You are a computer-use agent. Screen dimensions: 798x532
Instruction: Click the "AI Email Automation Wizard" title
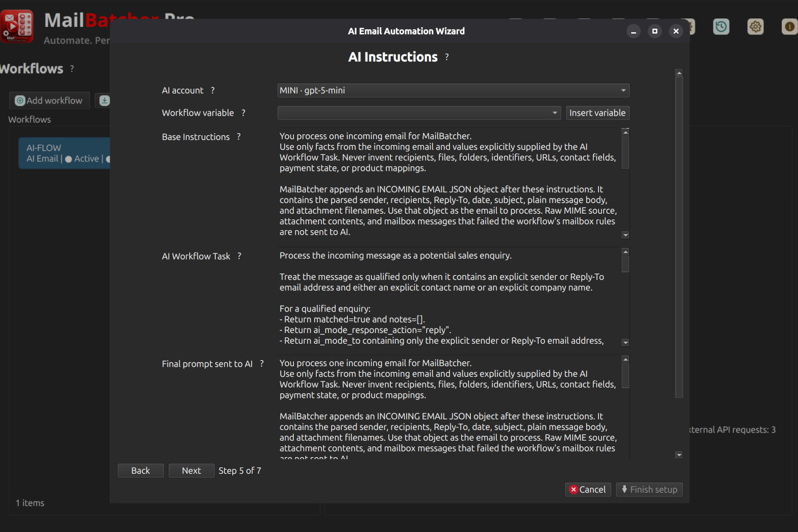pyautogui.click(x=406, y=31)
